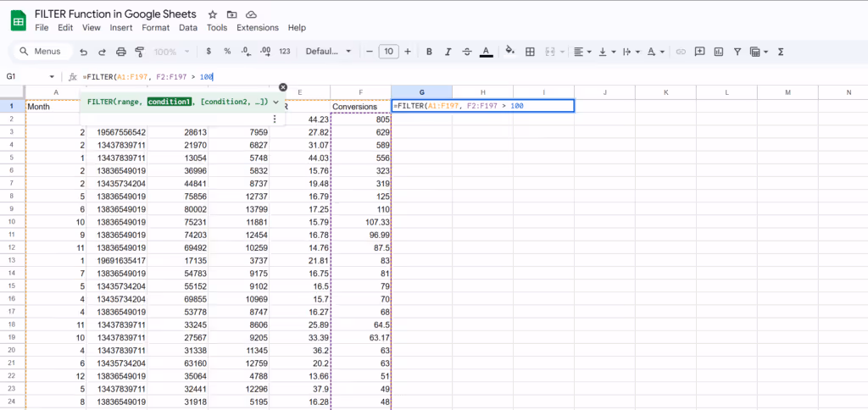Viewport: 868px width, 410px height.
Task: Open the View menu
Action: pos(92,28)
